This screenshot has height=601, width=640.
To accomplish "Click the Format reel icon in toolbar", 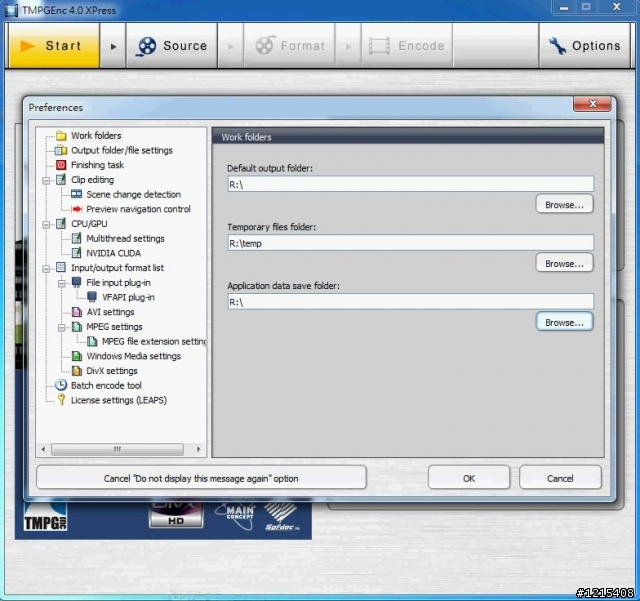I will (x=265, y=45).
